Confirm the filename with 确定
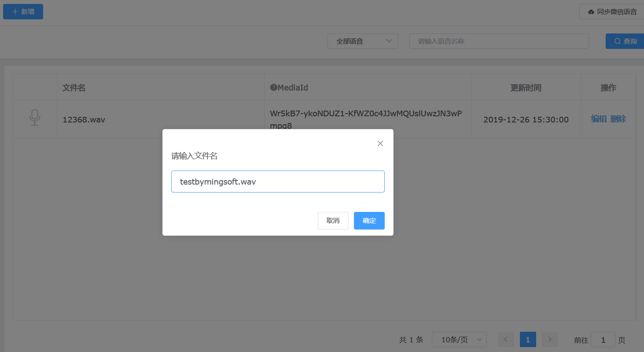The image size is (644, 352). point(369,221)
